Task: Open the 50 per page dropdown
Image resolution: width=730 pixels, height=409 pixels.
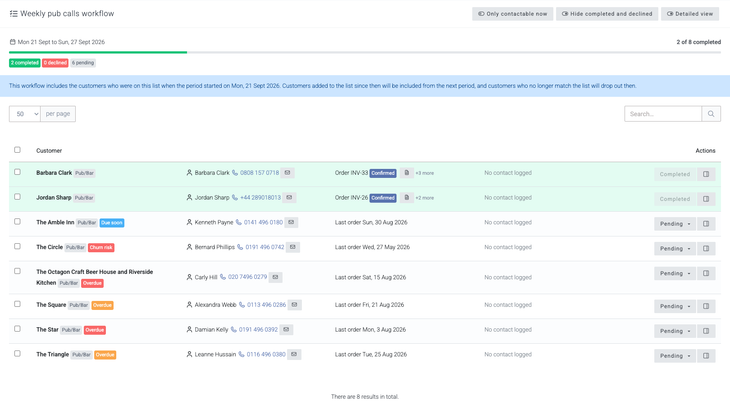Action: pyautogui.click(x=25, y=114)
